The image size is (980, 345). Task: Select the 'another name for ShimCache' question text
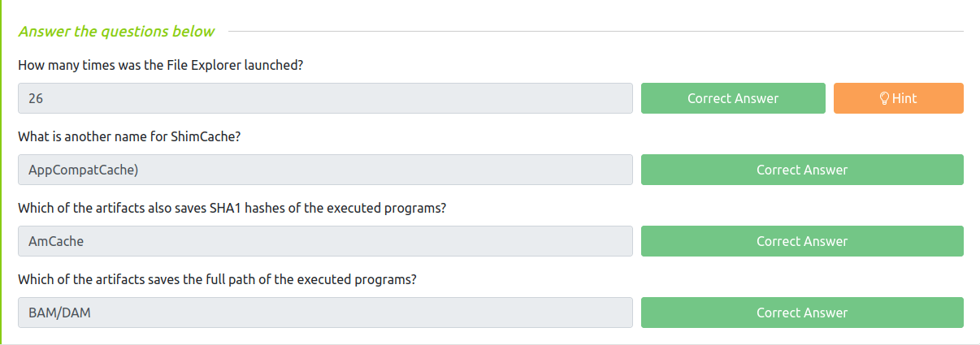[x=129, y=136]
